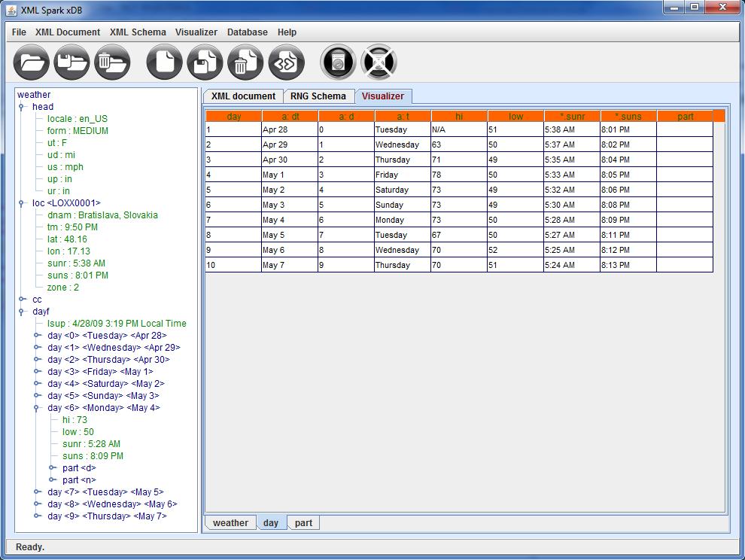
Task: Click the '5:30 AM' table cell
Action: [x=572, y=205]
